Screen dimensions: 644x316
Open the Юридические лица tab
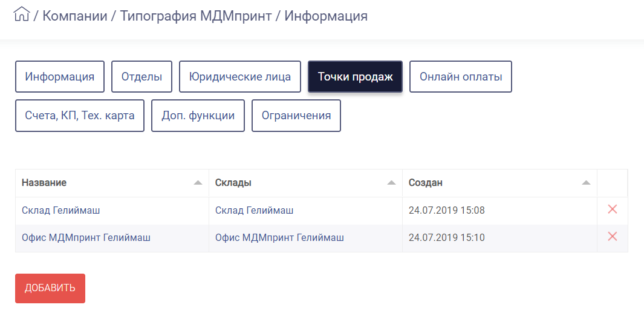(x=240, y=77)
